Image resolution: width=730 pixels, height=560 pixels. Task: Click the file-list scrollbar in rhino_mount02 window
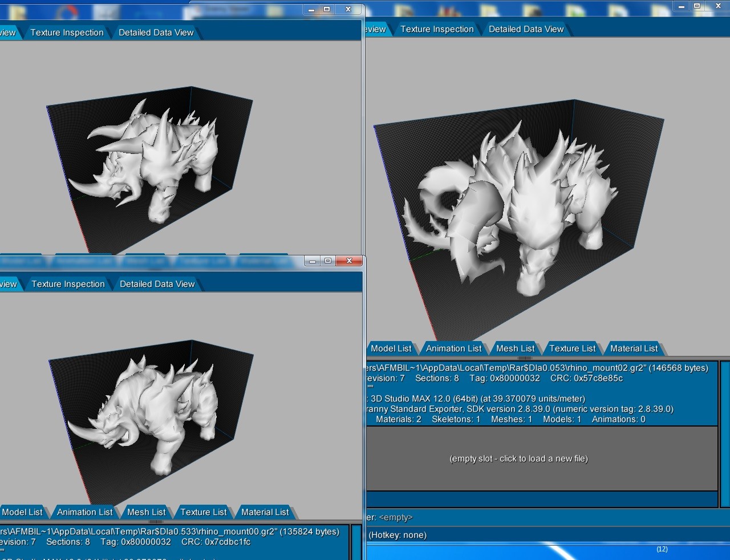click(x=725, y=433)
